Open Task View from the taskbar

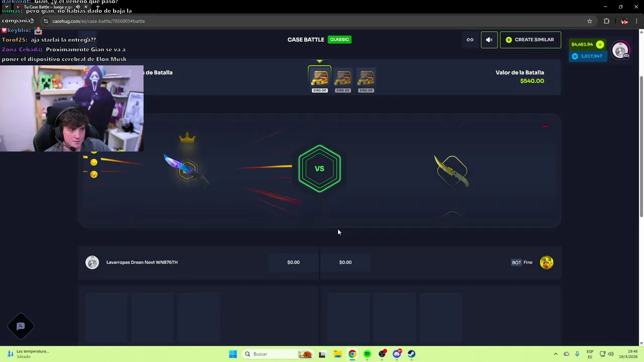pos(322,354)
